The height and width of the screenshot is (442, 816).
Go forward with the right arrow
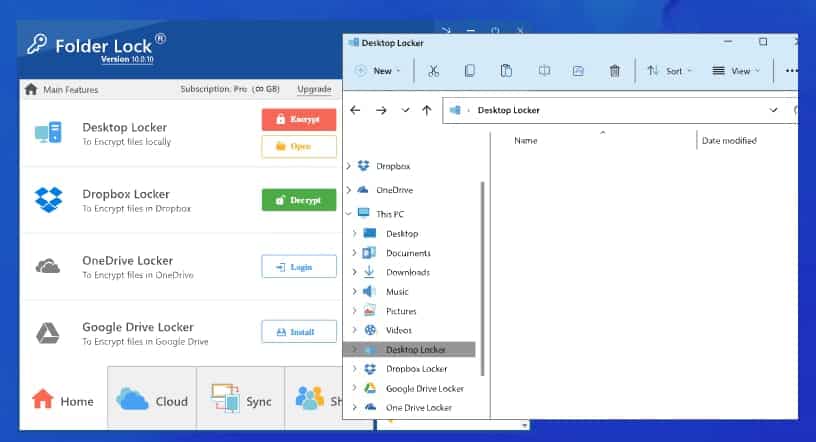tap(381, 110)
